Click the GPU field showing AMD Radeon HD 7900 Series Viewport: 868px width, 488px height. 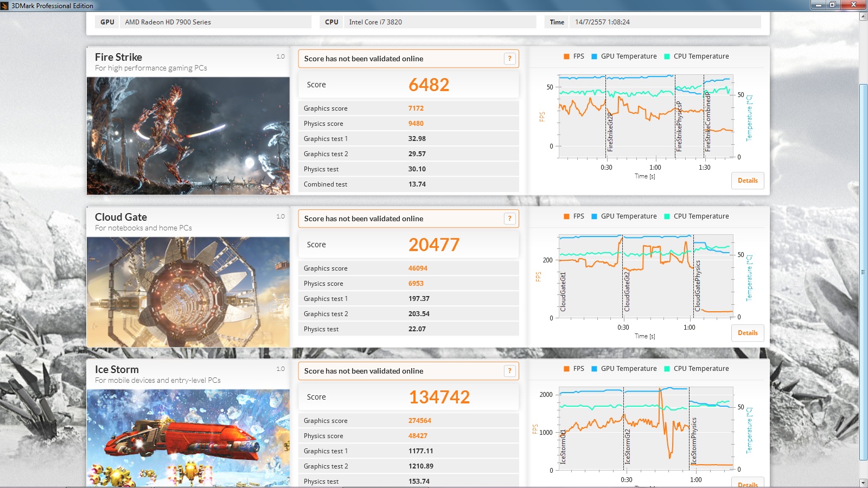tap(215, 22)
